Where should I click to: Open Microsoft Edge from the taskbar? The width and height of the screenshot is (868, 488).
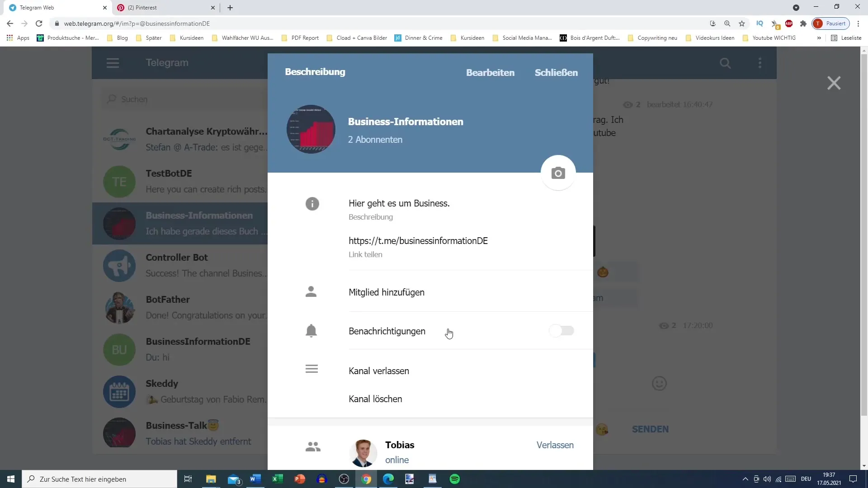388,479
